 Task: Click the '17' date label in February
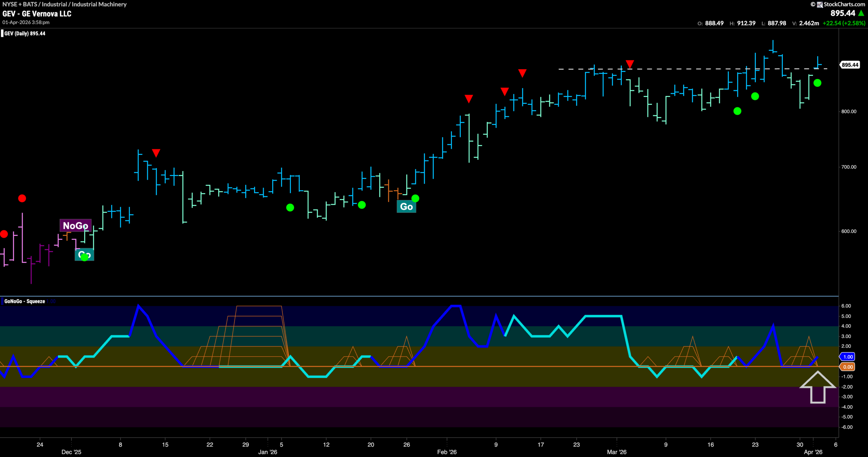click(541, 444)
